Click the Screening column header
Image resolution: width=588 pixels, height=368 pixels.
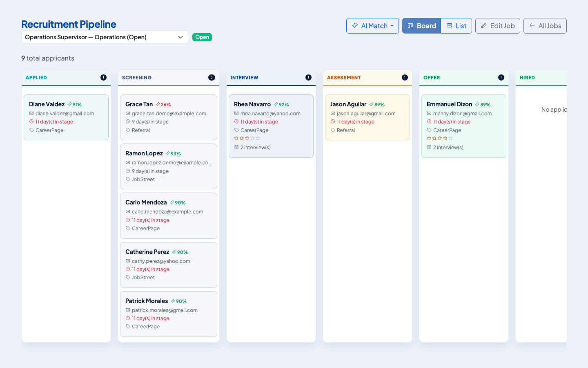click(169, 78)
